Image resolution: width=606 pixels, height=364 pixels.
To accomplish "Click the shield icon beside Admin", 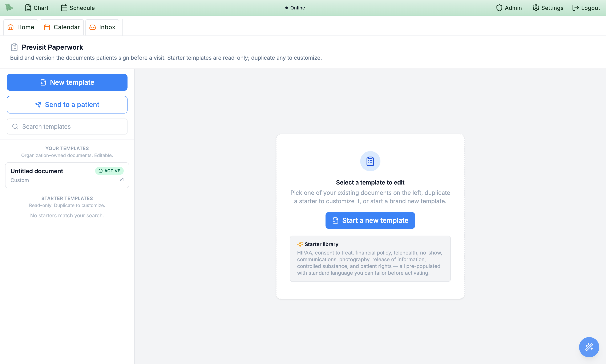I will point(499,8).
